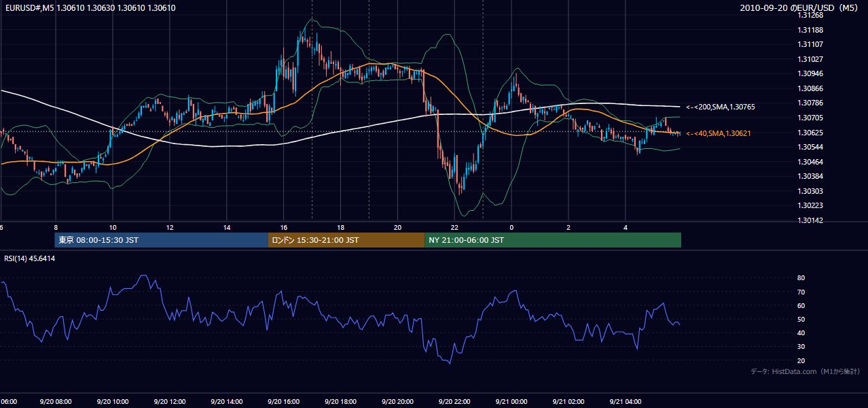Click the 9/20 08:00 date label
Viewport: 868px width, 408px height.
tap(56, 402)
